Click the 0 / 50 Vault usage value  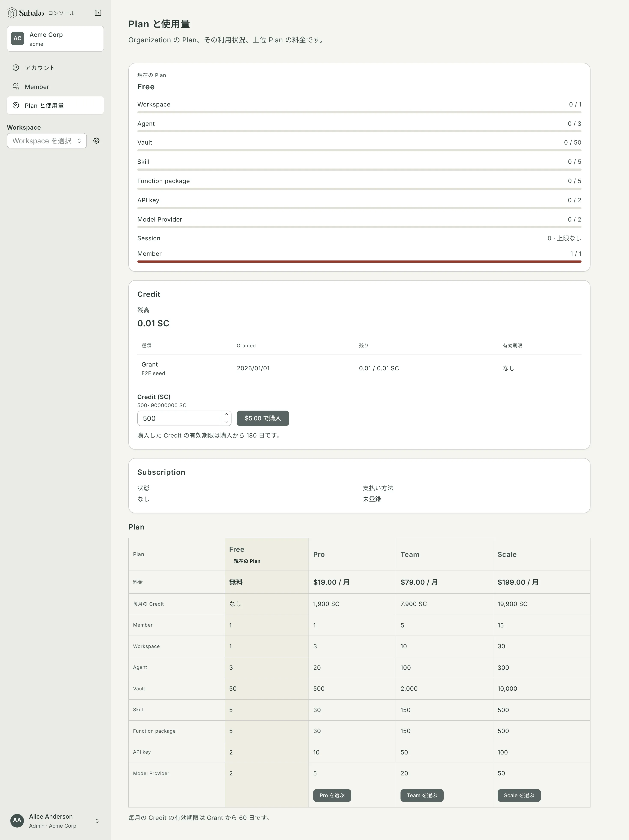click(573, 142)
